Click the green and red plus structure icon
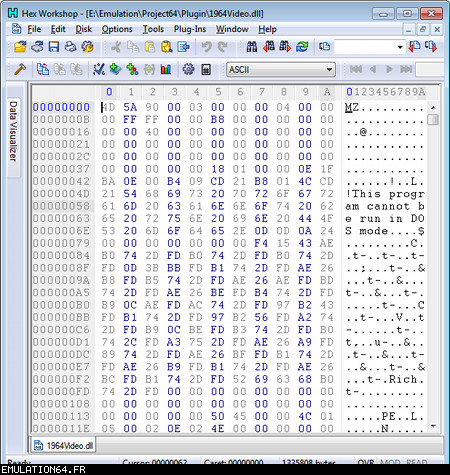 pos(132,69)
